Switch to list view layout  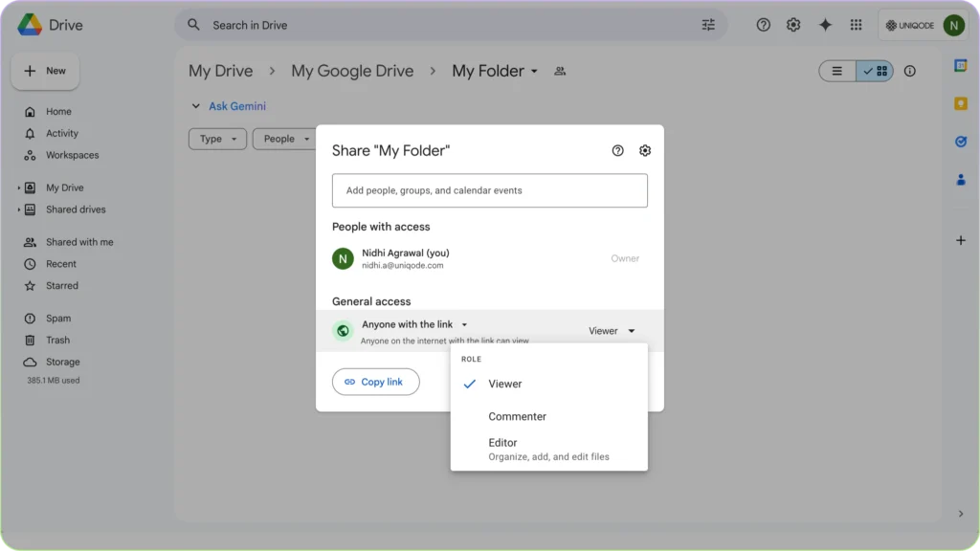[835, 71]
